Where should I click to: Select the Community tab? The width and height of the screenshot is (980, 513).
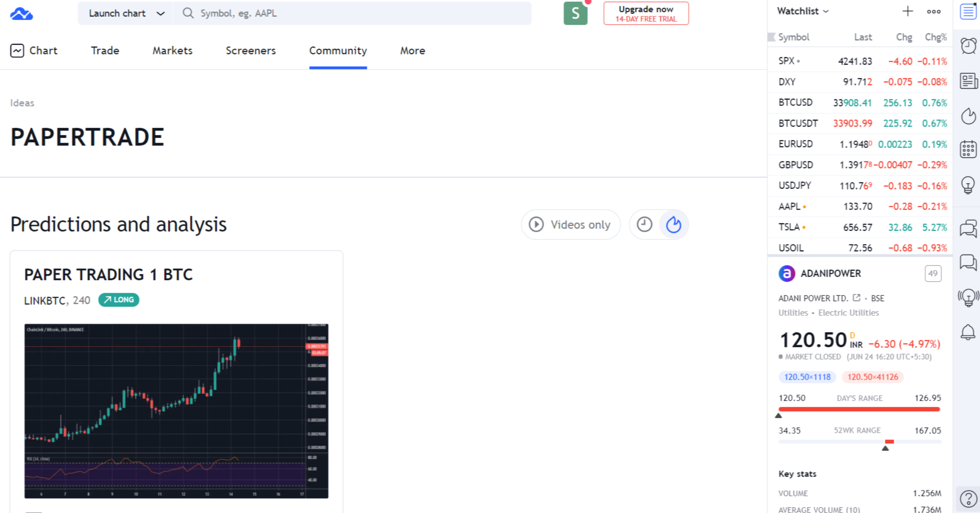337,51
